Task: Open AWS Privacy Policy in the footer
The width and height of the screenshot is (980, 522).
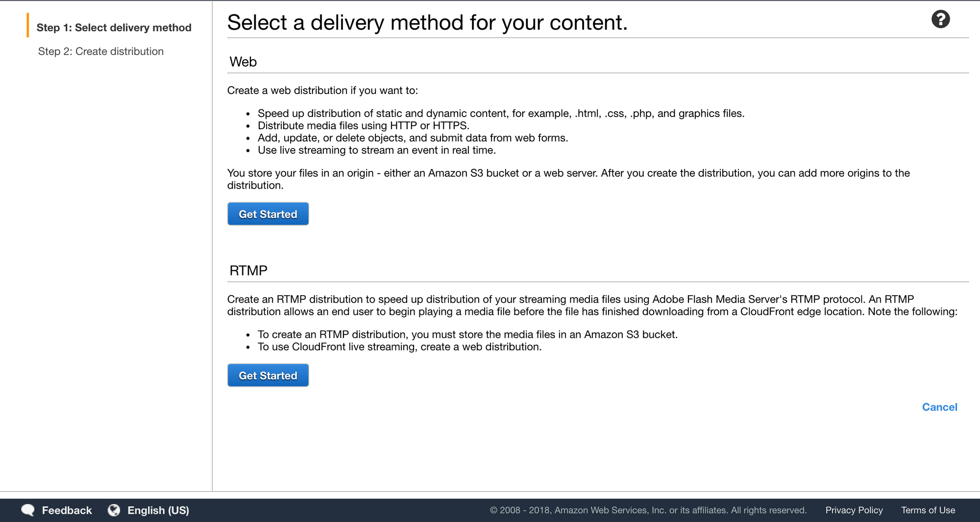Action: pos(854,510)
